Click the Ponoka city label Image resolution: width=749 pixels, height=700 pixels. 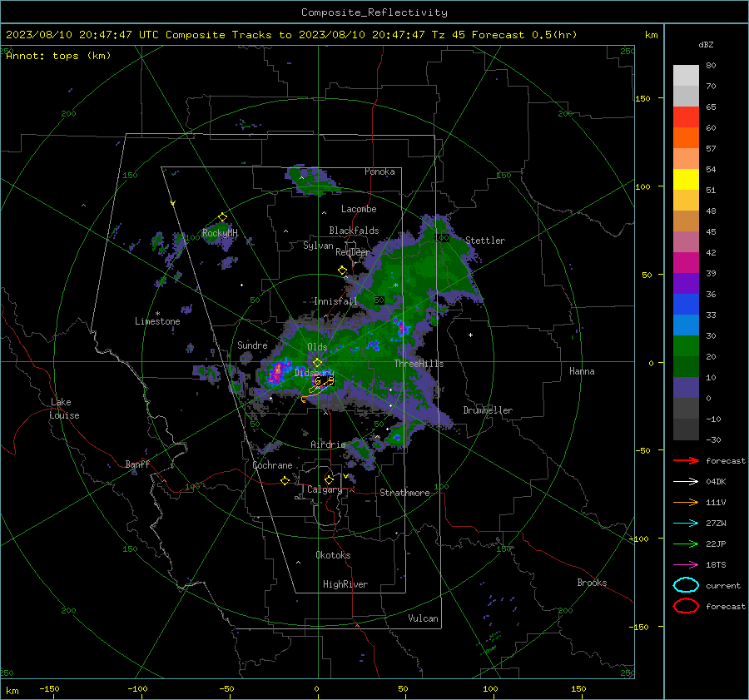(x=379, y=171)
